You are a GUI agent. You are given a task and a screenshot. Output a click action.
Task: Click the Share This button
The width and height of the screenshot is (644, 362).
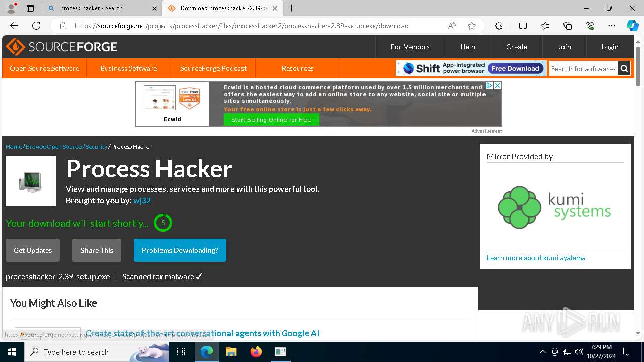(x=97, y=250)
